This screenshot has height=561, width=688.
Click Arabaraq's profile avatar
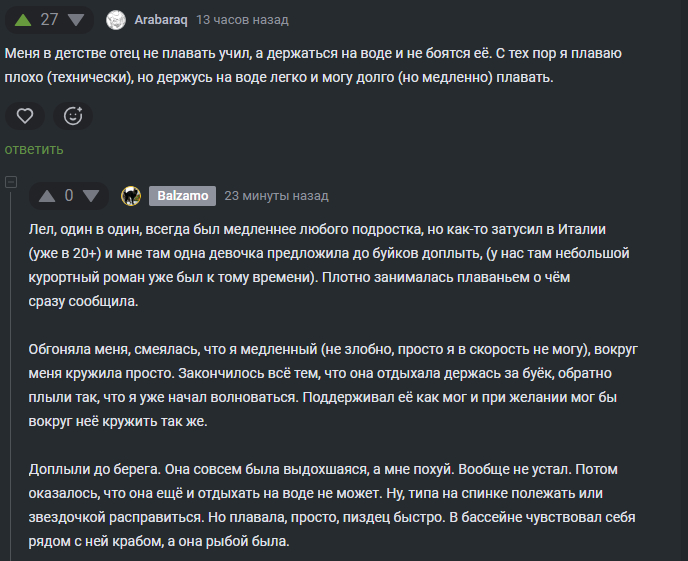point(116,20)
